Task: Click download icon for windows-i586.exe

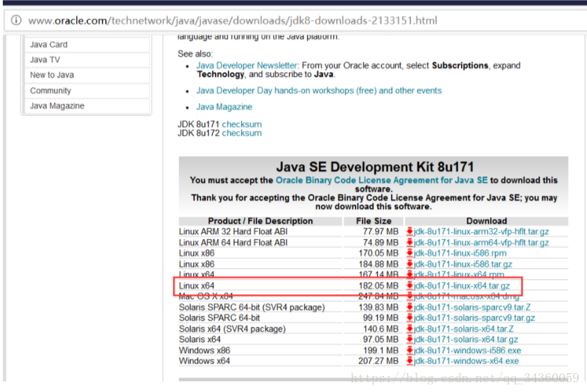Action: tap(410, 350)
